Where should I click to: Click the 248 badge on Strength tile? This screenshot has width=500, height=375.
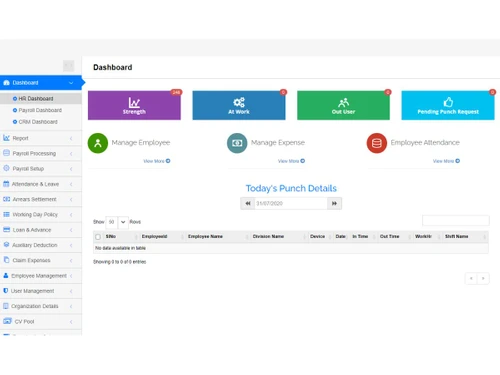176,92
